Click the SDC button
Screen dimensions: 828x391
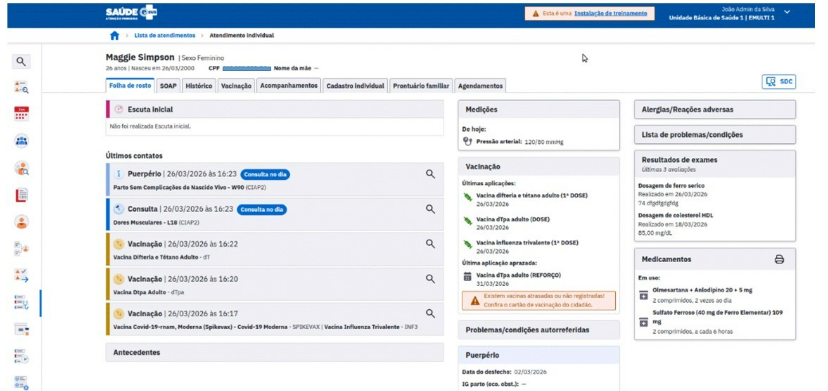(778, 82)
